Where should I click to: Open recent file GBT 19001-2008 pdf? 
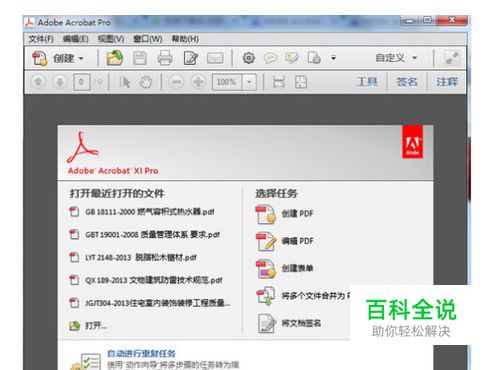click(144, 235)
